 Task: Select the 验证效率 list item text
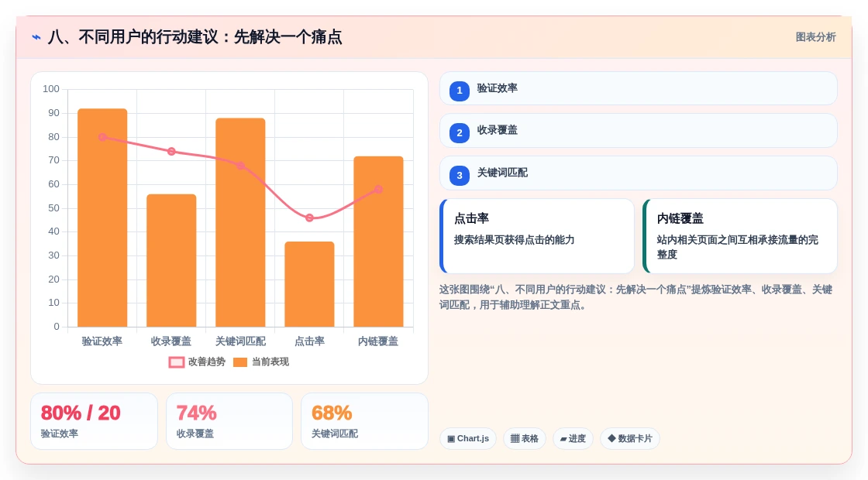pyautogui.click(x=497, y=88)
